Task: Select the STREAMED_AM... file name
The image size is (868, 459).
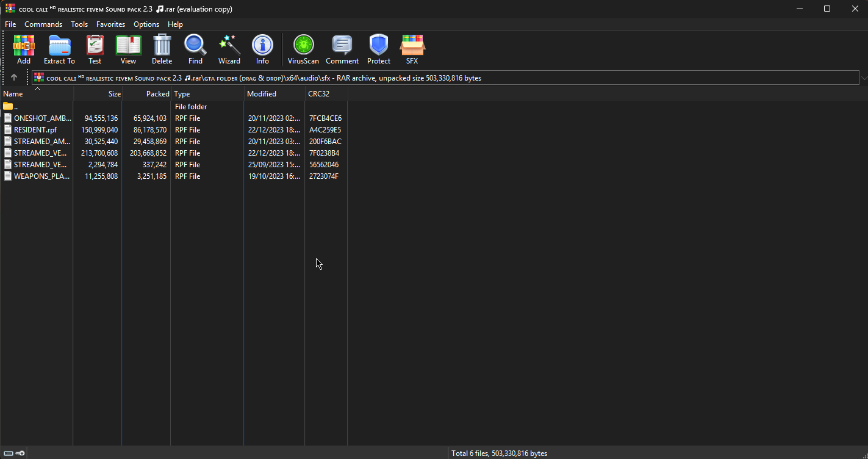Action: 43,142
